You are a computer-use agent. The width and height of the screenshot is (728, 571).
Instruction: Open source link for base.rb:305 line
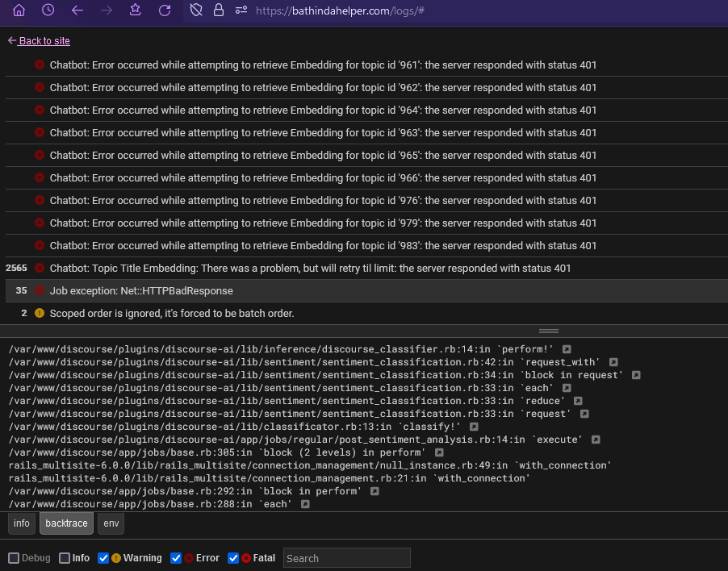pos(439,452)
